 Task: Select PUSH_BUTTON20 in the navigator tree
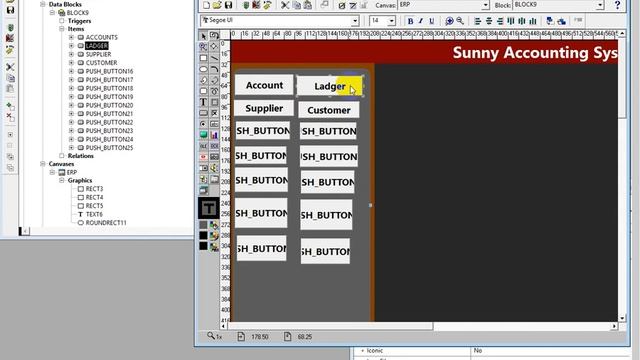tap(109, 105)
